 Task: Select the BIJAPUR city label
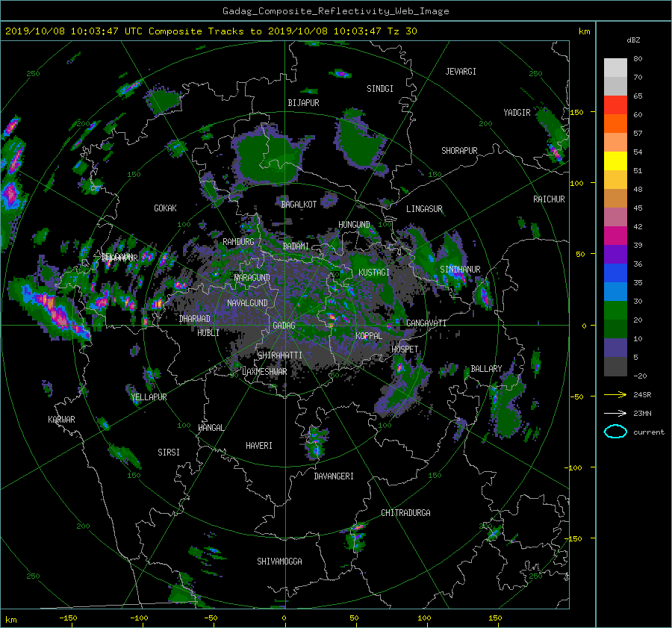click(303, 103)
